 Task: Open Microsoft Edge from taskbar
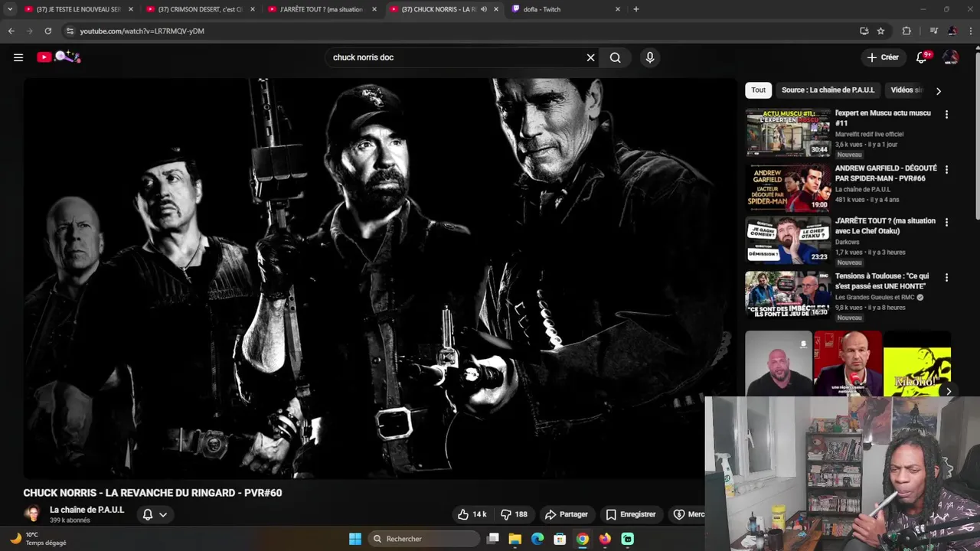coord(537,539)
